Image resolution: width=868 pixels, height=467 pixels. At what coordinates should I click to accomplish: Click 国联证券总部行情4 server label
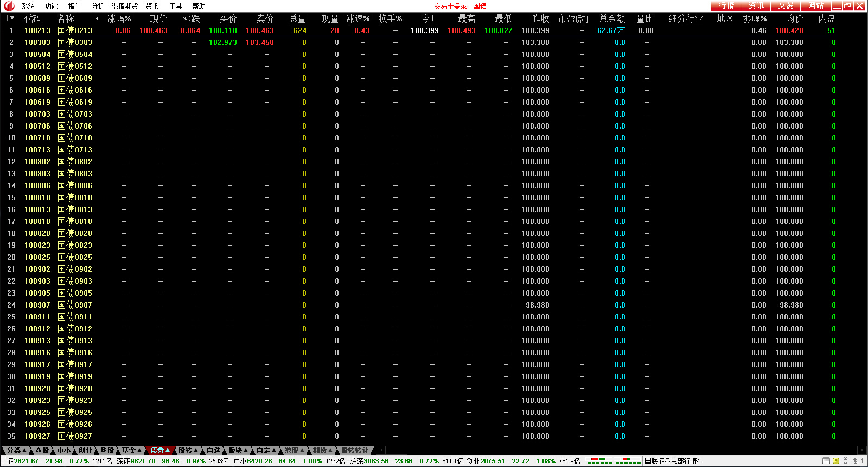(672, 461)
